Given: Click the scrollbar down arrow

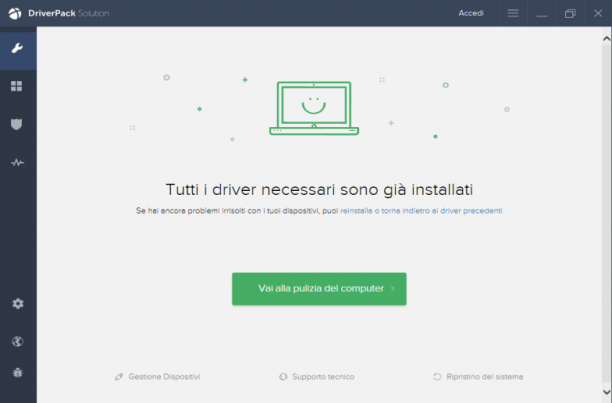Looking at the screenshot, I should click(x=606, y=392).
